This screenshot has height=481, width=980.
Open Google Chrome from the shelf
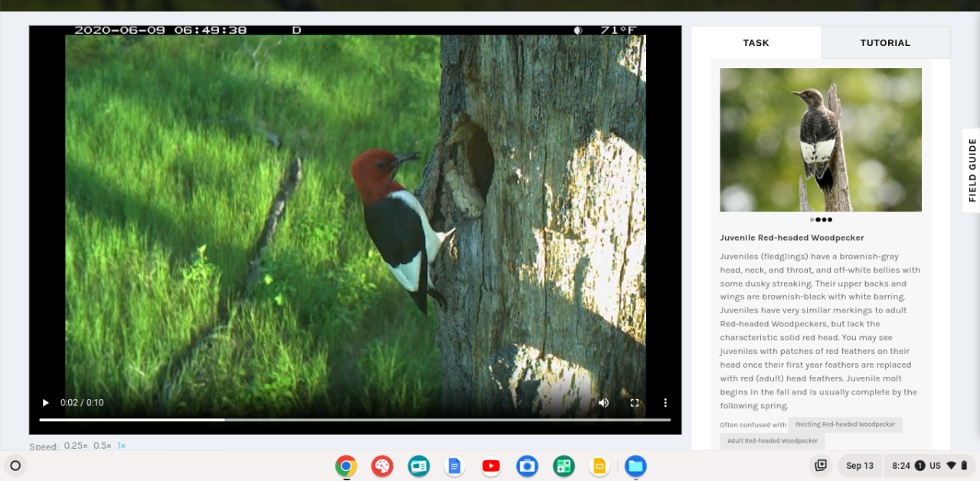pos(346,466)
